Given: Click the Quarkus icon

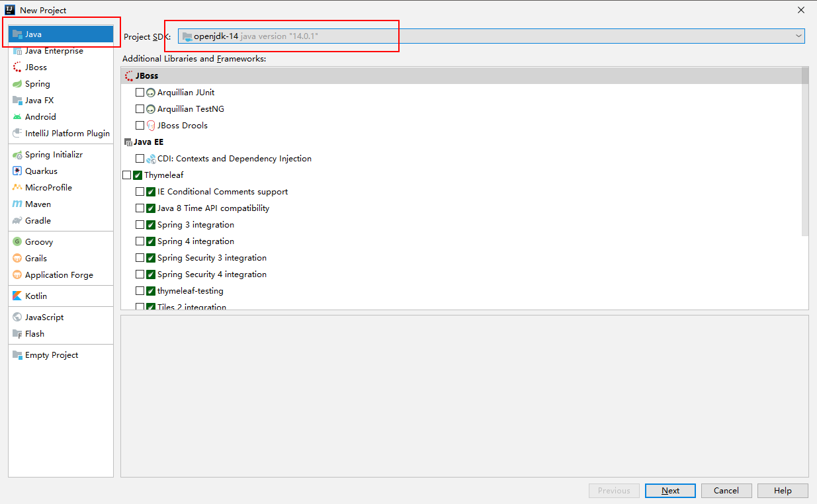Looking at the screenshot, I should click(17, 171).
